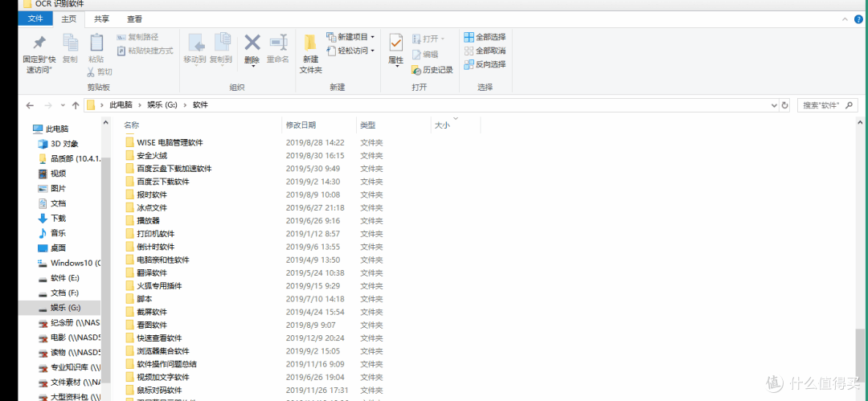Image resolution: width=868 pixels, height=401 pixels.
Task: Click the 粘贴 paste icon
Action: (x=96, y=43)
